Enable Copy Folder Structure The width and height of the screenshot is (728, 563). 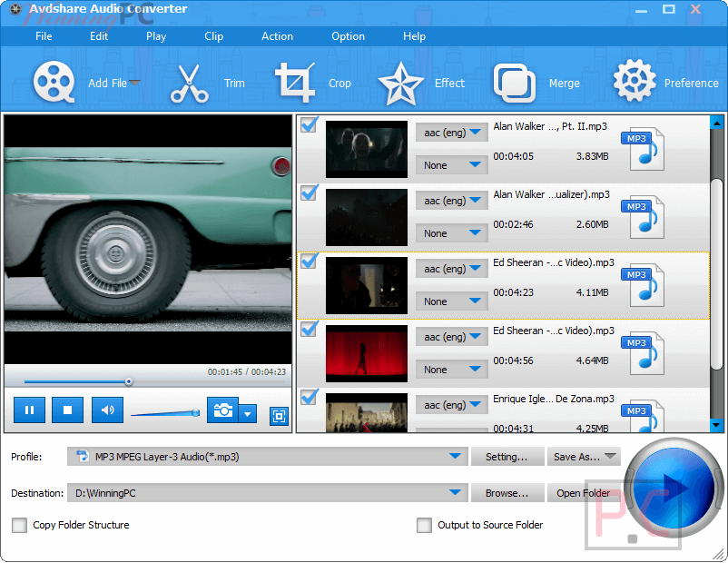point(19,525)
